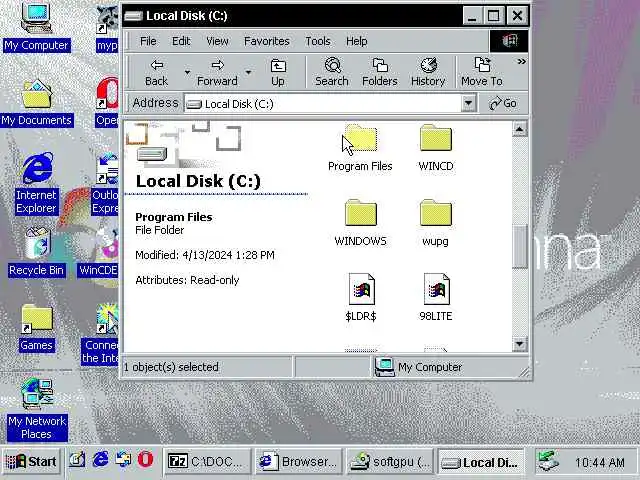Image resolution: width=640 pixels, height=480 pixels.
Task: Switch to Local Disk taskbar button
Action: click(x=481, y=462)
